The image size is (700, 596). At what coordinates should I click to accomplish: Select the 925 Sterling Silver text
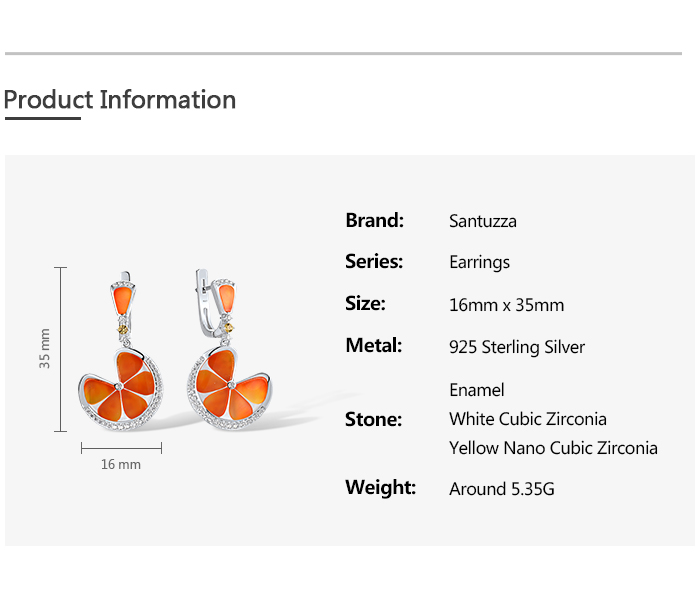pyautogui.click(x=517, y=347)
